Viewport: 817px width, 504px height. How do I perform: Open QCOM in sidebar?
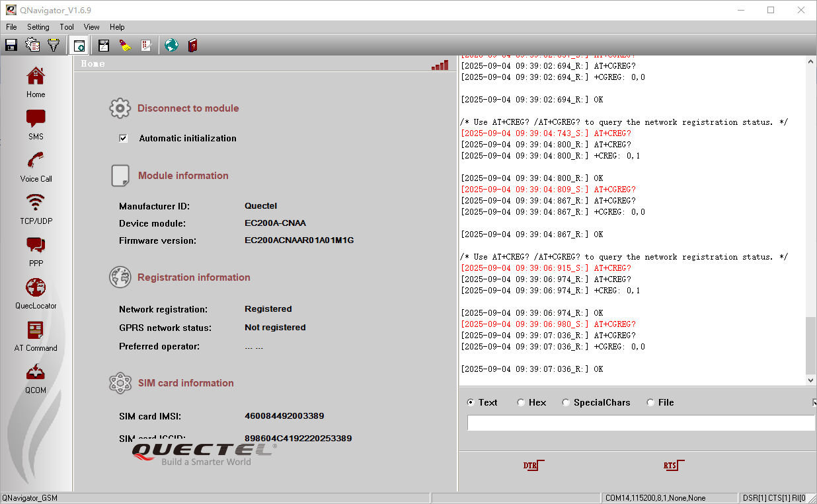click(x=36, y=378)
